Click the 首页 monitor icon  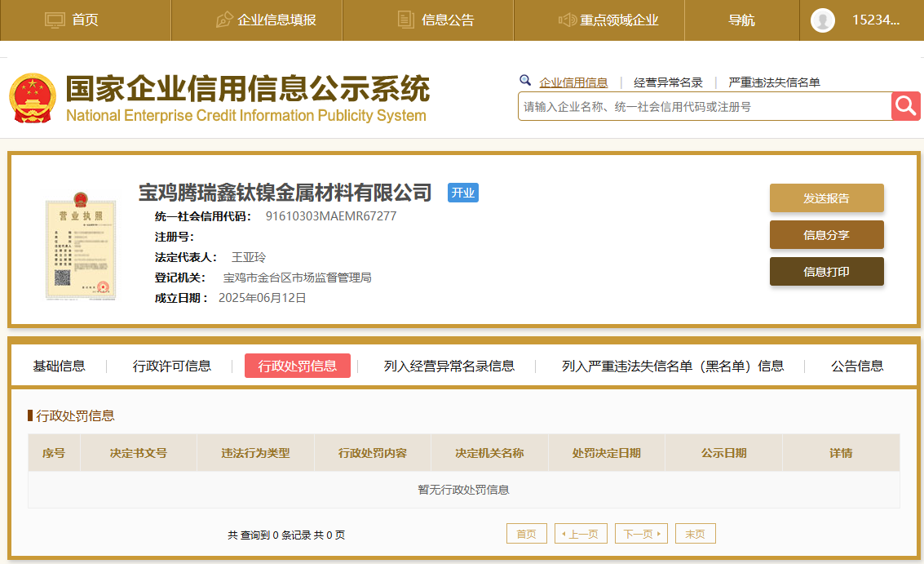coord(55,20)
